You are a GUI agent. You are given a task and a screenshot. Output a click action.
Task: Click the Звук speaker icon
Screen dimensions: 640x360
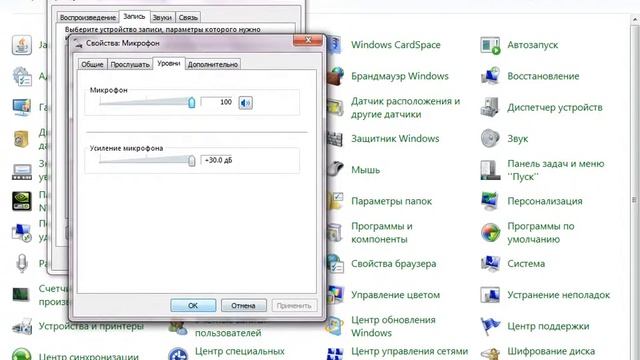(490, 139)
